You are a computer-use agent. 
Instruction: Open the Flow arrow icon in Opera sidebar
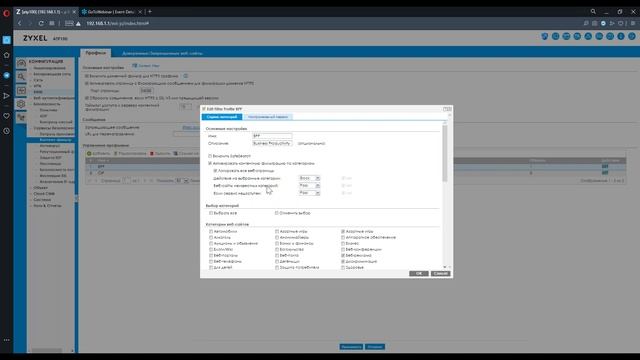[x=7, y=96]
